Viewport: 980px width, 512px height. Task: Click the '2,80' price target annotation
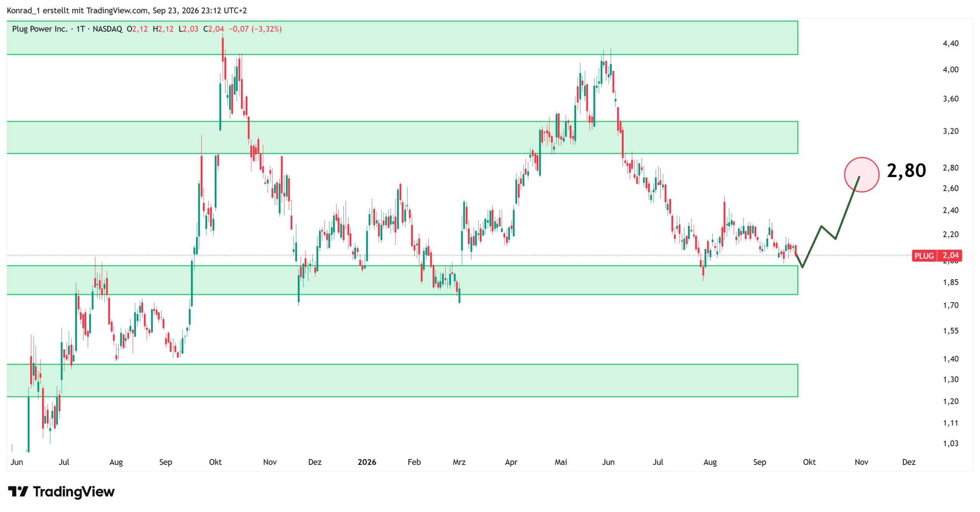[x=906, y=170]
